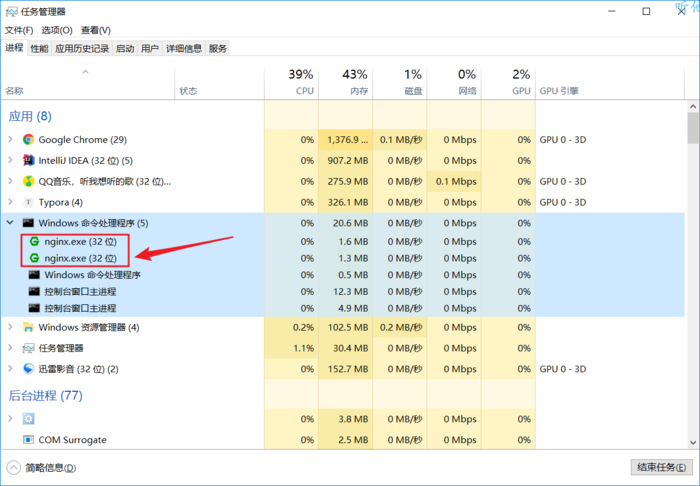700x486 pixels.
Task: Expand the QQ音乐 process group
Action: pos(10,182)
